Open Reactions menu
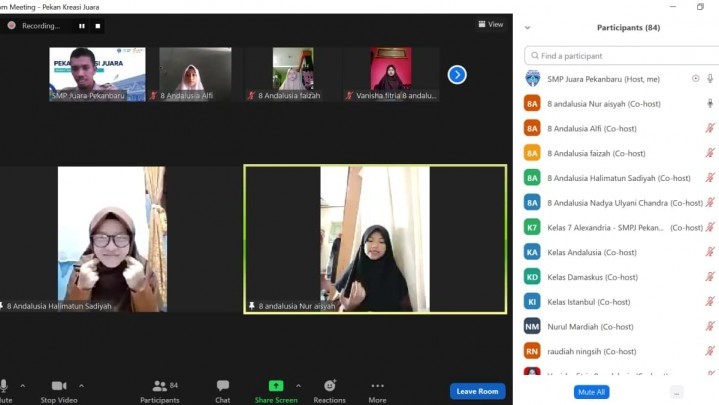Image resolution: width=719 pixels, height=405 pixels. pyautogui.click(x=329, y=391)
